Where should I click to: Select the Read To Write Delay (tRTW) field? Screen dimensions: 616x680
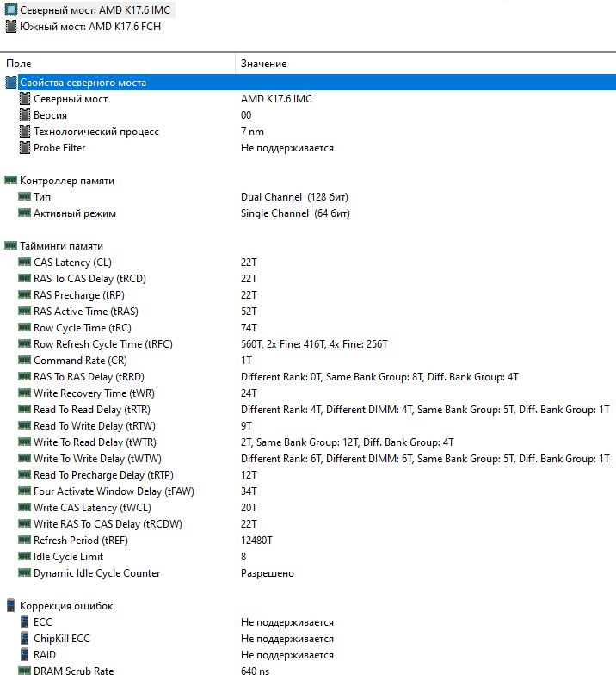pyautogui.click(x=95, y=426)
